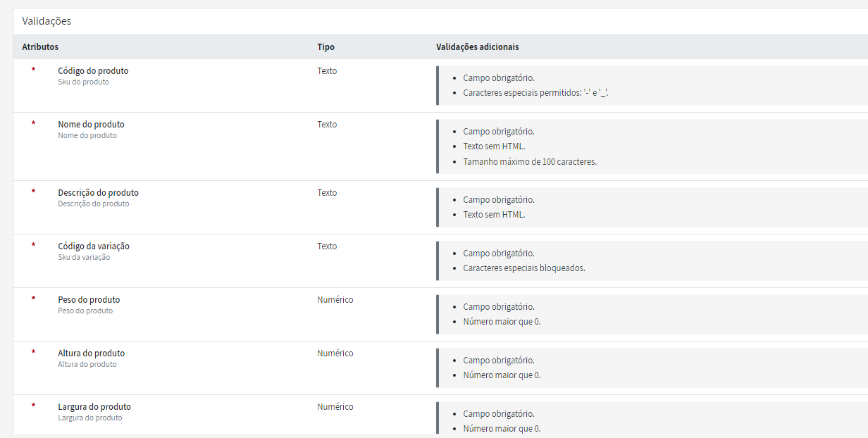
Task: Select the Validações adicionais column header
Action: click(x=478, y=47)
